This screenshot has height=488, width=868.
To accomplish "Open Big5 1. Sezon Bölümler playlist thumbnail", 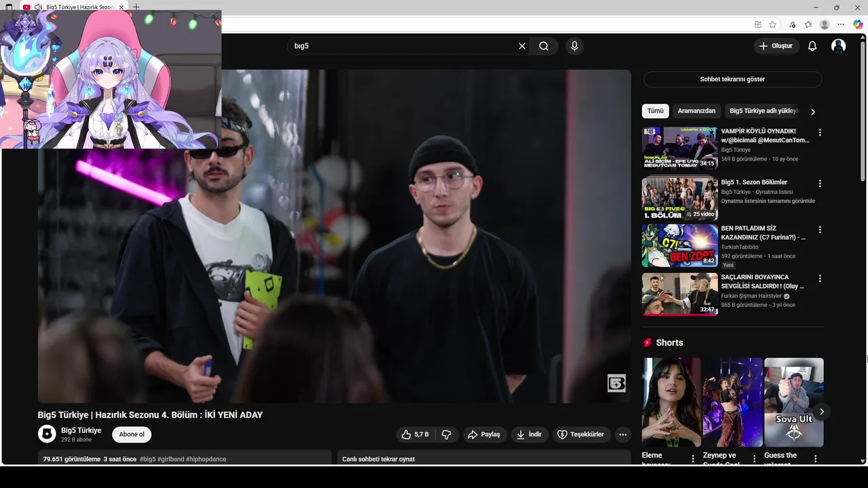I will (x=679, y=199).
